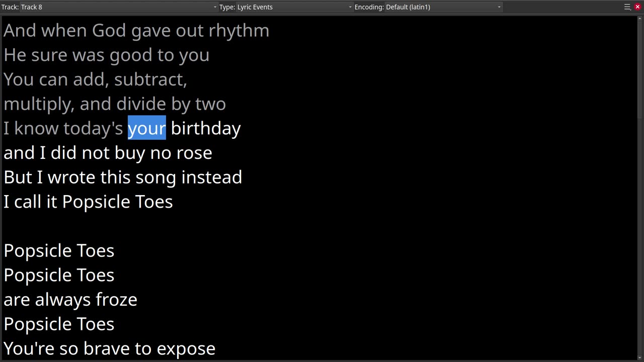Click the word "subtract," in the lyrics
This screenshot has height=362, width=644.
(150, 79)
